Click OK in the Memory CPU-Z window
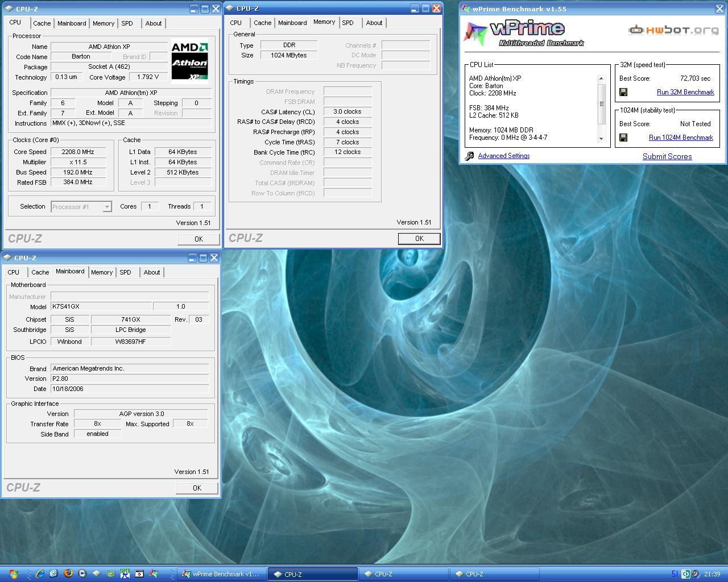728x582 pixels. click(419, 239)
